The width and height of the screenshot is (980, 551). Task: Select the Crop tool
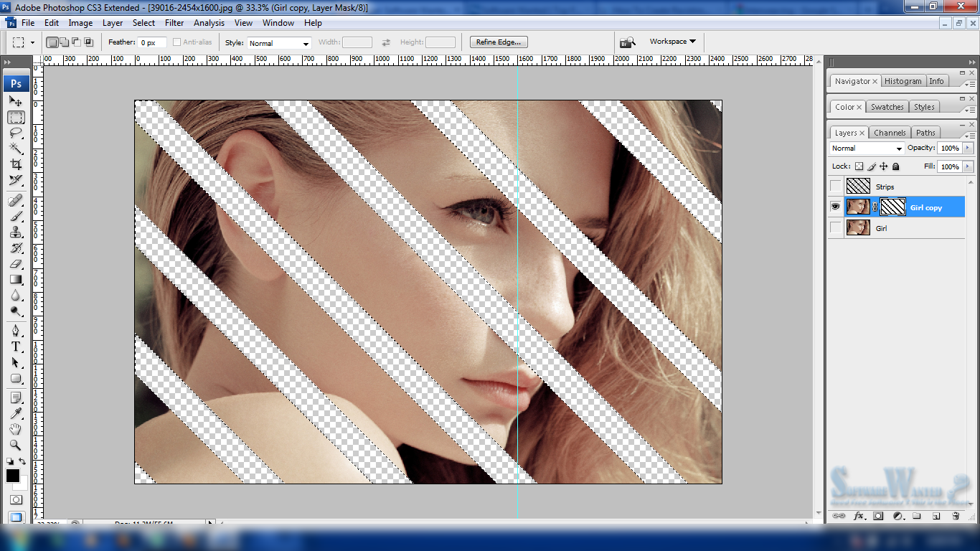coord(16,164)
